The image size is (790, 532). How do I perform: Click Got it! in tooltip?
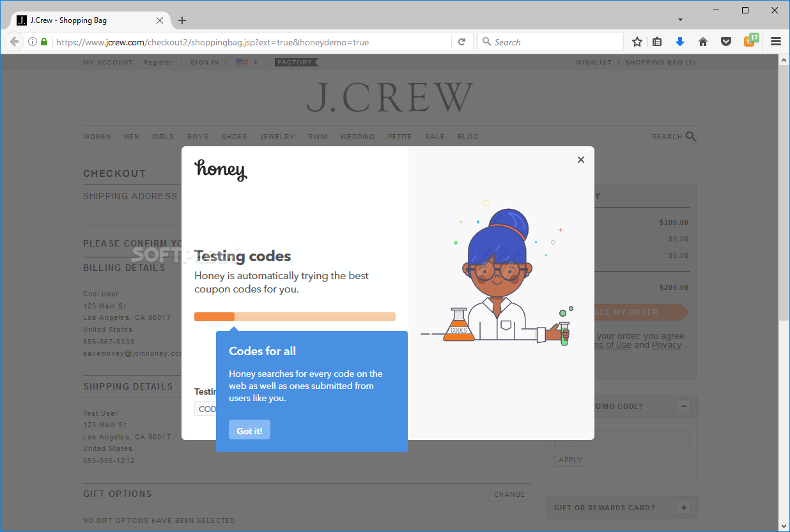pyautogui.click(x=249, y=430)
